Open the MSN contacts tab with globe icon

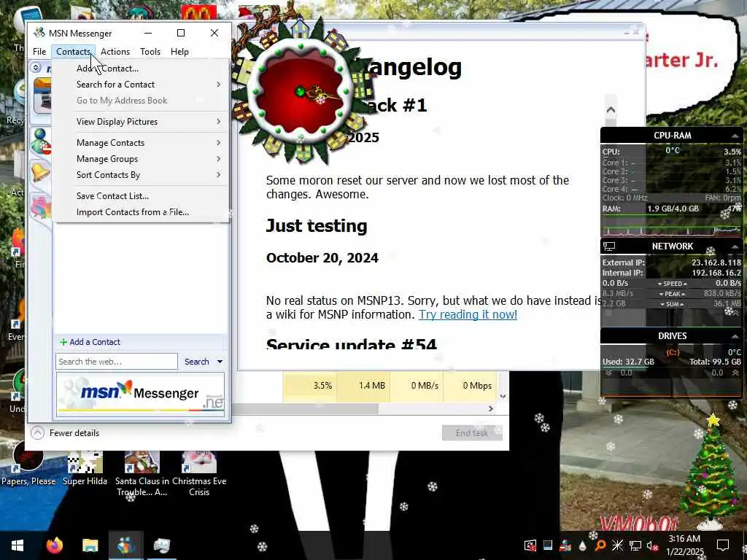pos(41,141)
